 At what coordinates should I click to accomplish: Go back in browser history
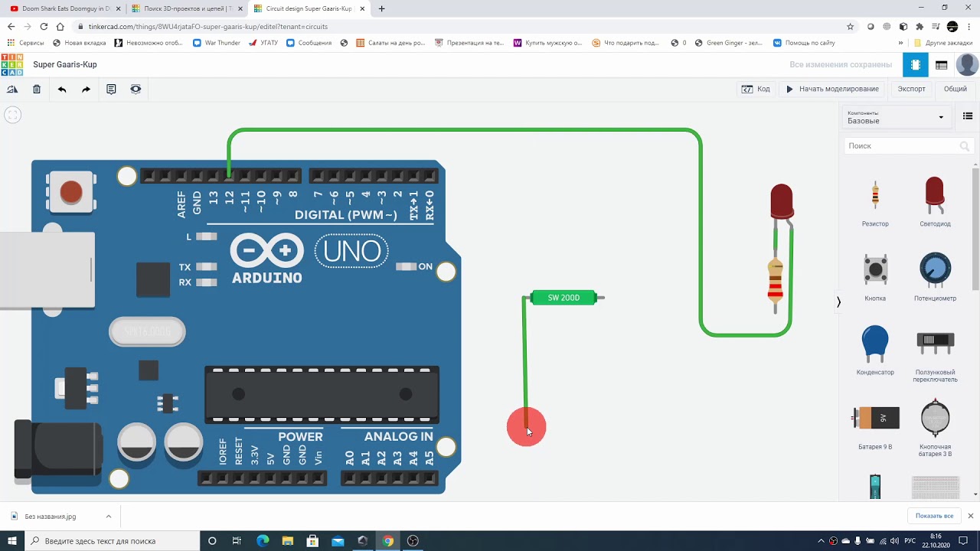tap(11, 26)
